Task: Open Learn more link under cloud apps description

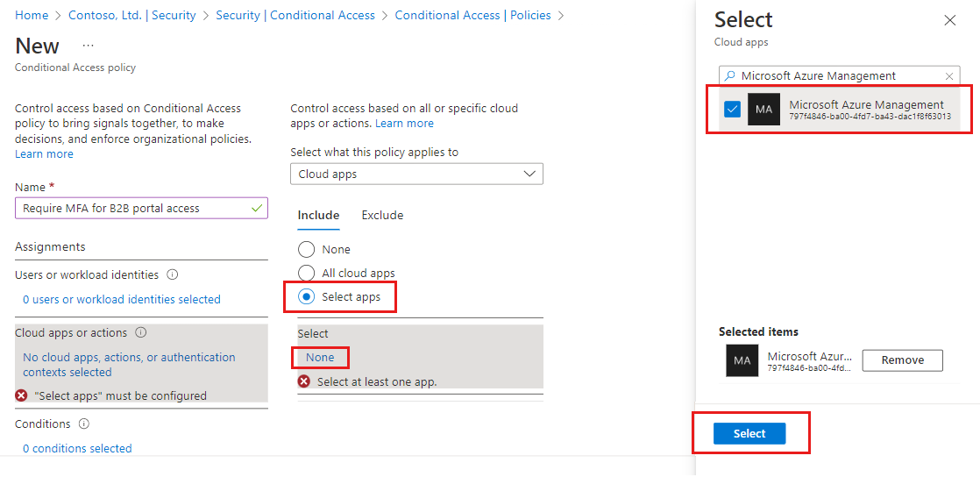Action: point(404,124)
